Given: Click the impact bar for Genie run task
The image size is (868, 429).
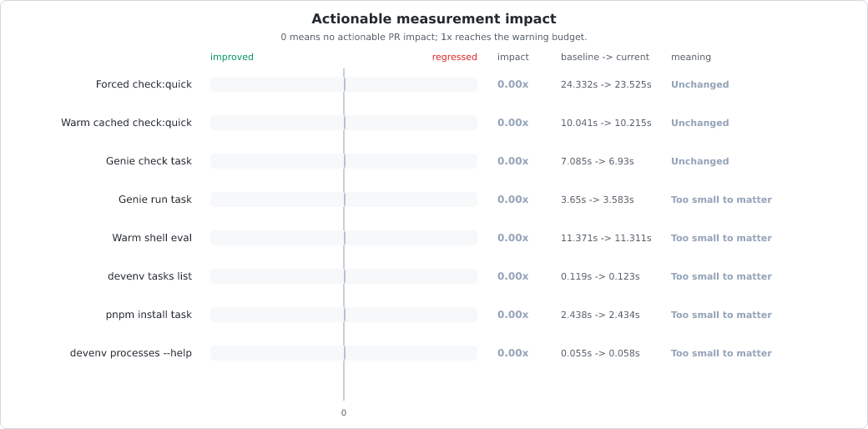Looking at the screenshot, I should click(344, 199).
